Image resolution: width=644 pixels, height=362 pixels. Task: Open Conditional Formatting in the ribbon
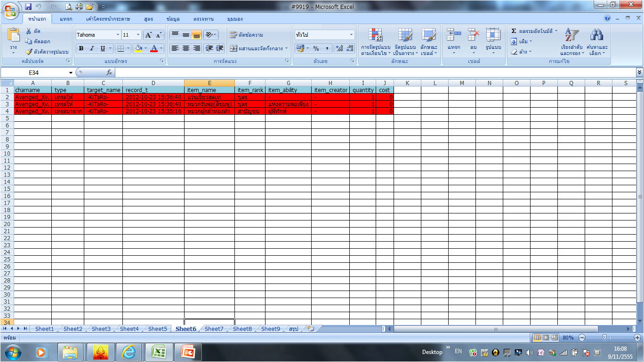click(x=376, y=36)
